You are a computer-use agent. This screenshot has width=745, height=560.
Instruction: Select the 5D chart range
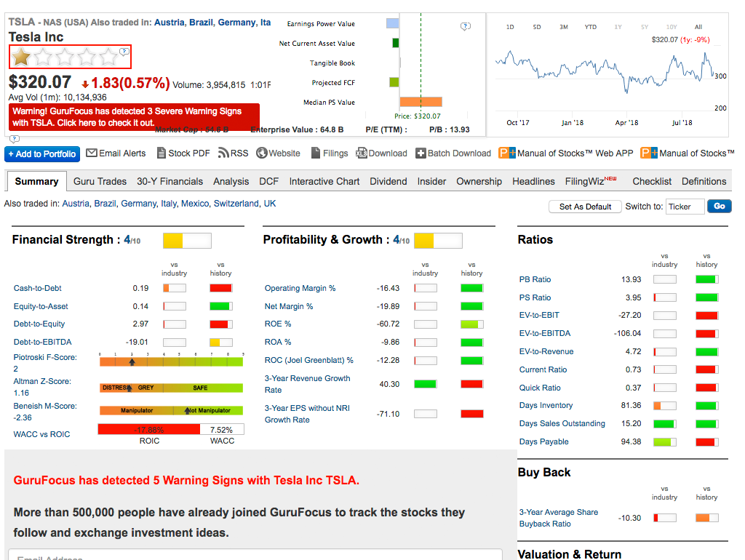tap(537, 27)
